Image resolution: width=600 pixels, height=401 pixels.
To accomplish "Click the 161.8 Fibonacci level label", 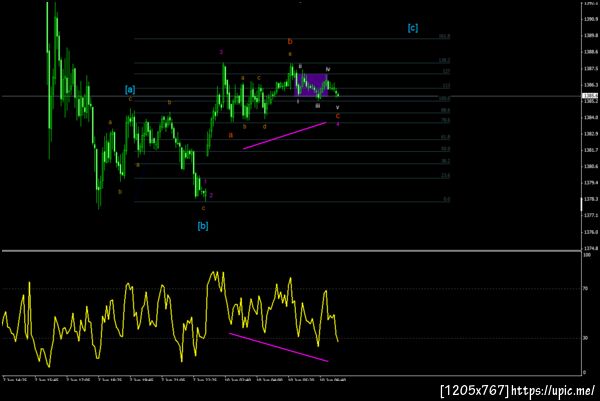I will click(444, 37).
